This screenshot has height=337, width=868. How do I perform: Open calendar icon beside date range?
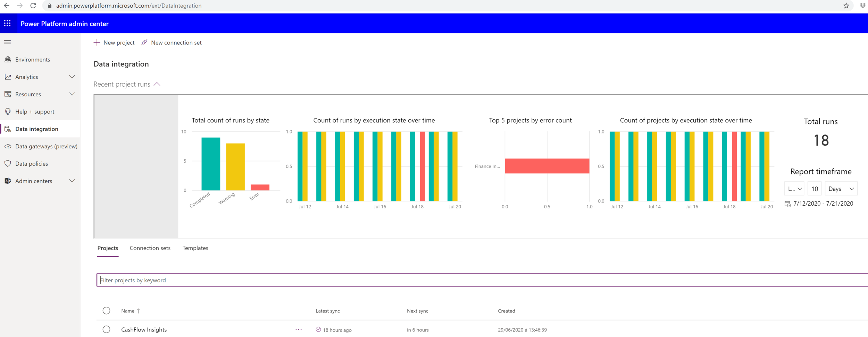[787, 204]
